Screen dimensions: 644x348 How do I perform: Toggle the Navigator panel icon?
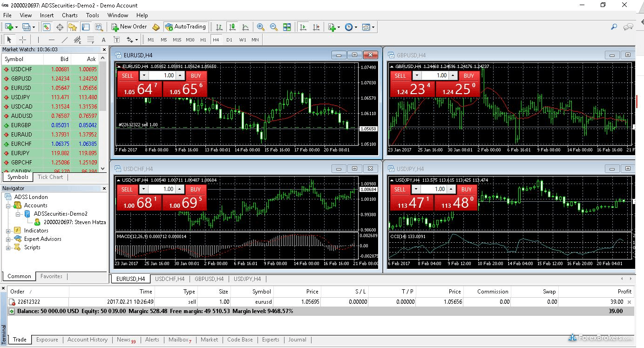[73, 27]
